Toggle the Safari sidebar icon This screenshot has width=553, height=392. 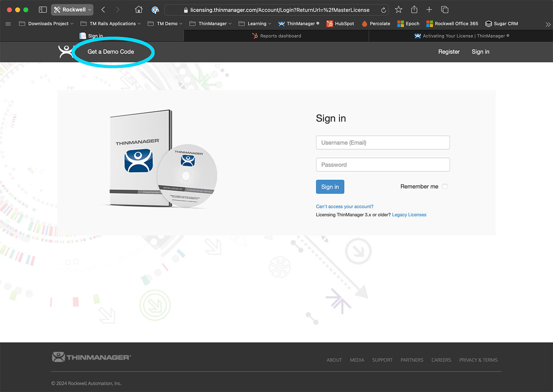[43, 10]
